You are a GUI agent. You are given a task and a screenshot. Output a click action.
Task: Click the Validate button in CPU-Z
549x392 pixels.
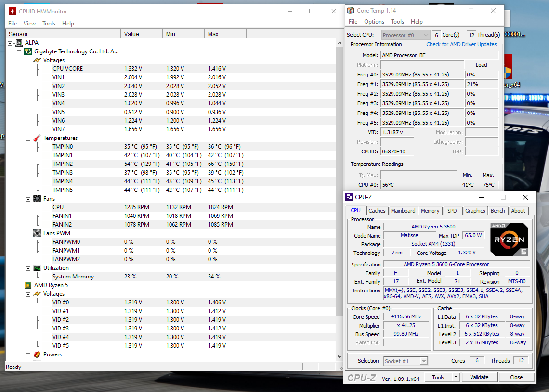[479, 377]
